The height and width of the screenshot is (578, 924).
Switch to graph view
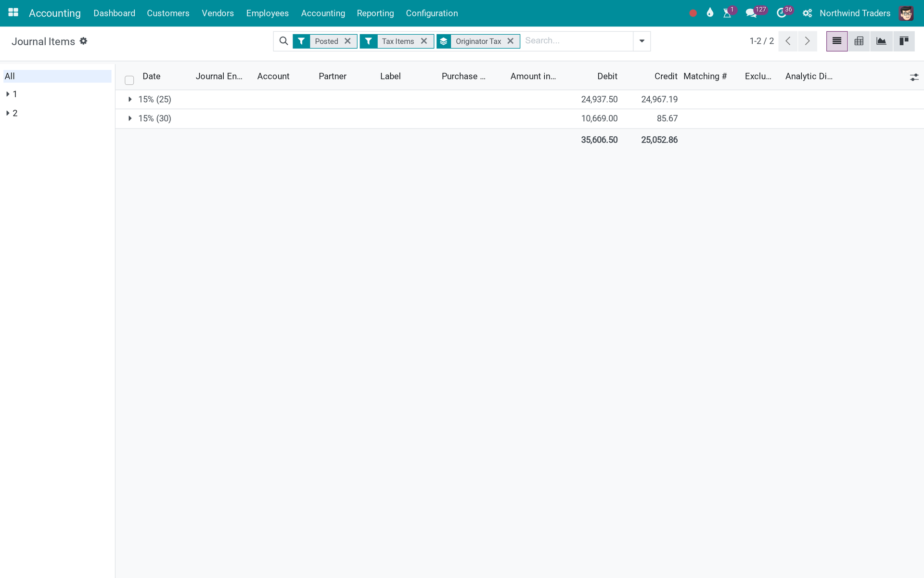pos(881,41)
